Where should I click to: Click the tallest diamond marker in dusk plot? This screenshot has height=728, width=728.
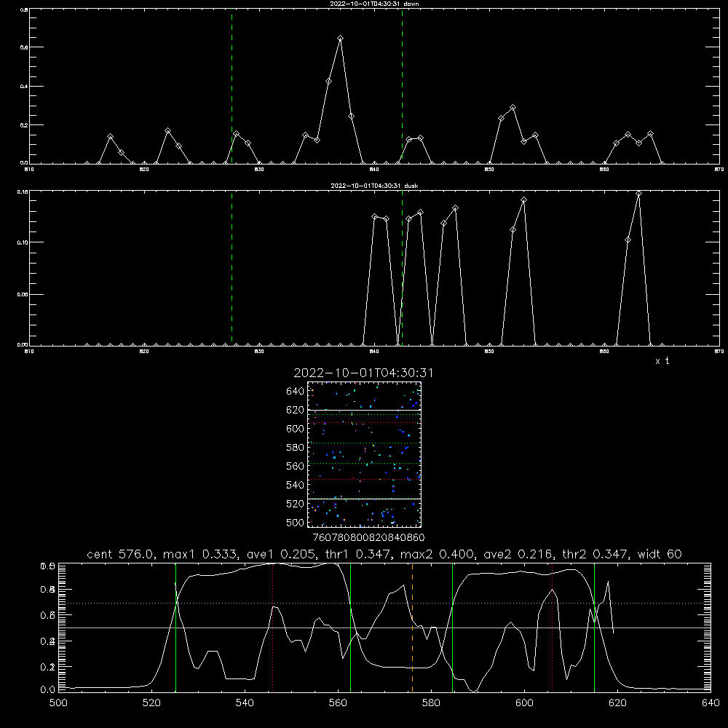pyautogui.click(x=639, y=194)
